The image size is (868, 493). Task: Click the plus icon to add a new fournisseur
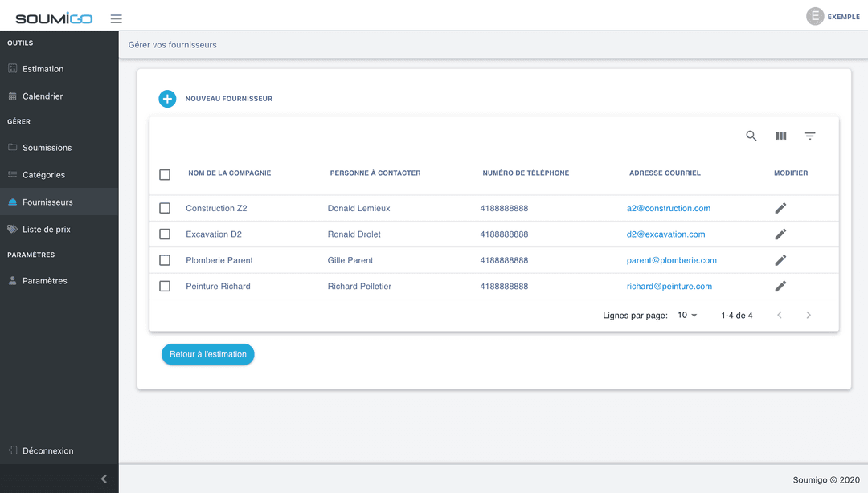click(x=167, y=98)
